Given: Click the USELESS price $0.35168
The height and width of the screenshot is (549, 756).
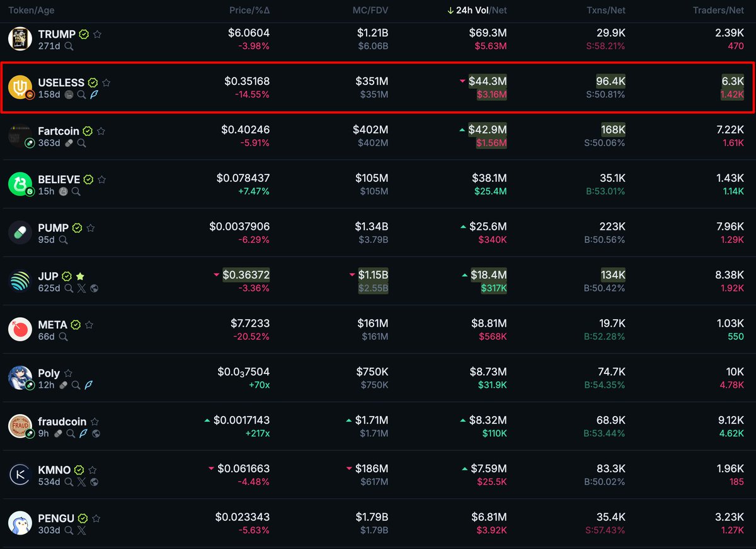Looking at the screenshot, I should pos(247,82).
